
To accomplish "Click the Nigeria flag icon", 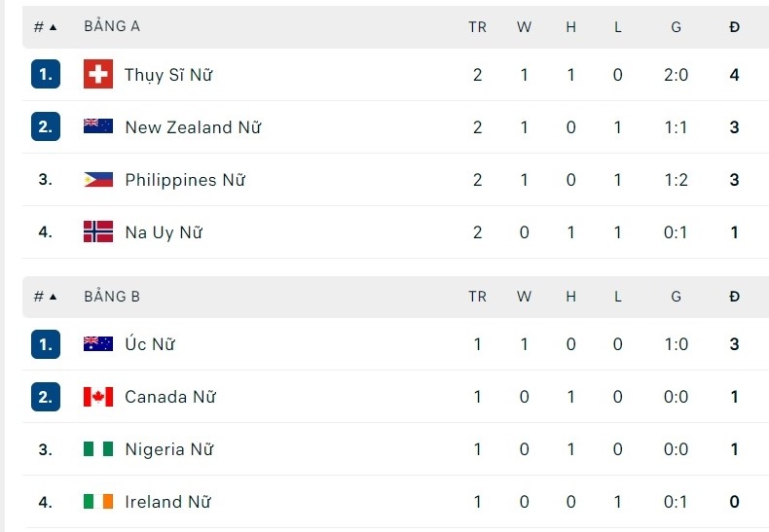I will point(98,448).
